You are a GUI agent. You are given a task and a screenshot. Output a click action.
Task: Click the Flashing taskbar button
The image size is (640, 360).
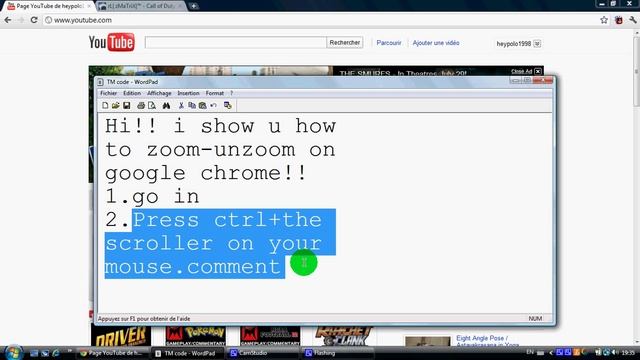(337, 353)
